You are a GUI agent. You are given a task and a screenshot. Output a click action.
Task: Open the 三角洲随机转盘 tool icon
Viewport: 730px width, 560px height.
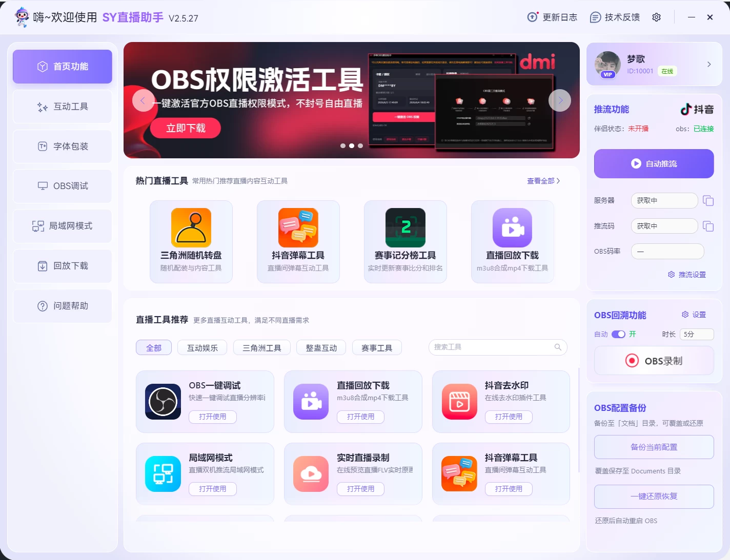[x=191, y=227]
